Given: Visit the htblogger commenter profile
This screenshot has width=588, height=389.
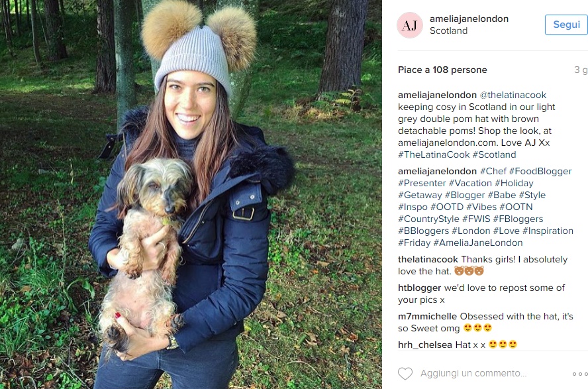Looking at the screenshot, I should tap(419, 288).
